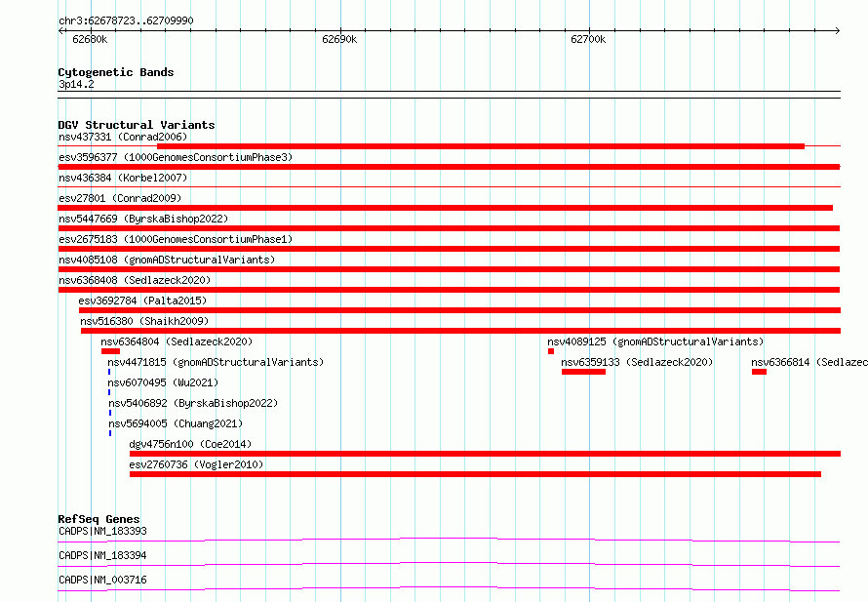The height and width of the screenshot is (602, 868).
Task: Click the red bar of esv3692784
Action: pos(459,310)
